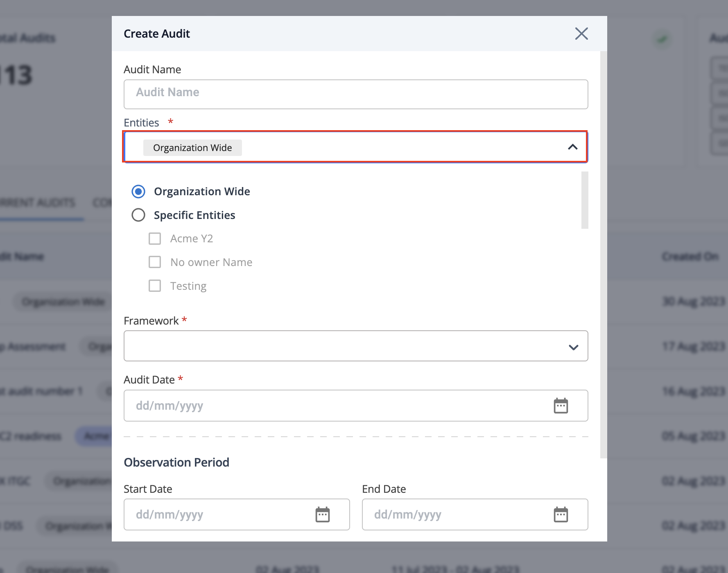Select Organization Wide radio button
Image resolution: width=728 pixels, height=573 pixels.
click(x=138, y=192)
